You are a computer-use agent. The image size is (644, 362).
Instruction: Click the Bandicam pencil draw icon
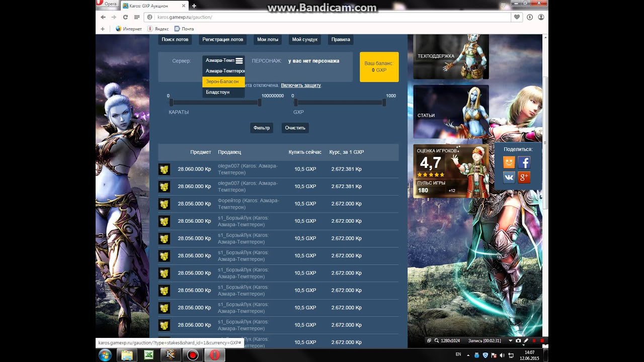pyautogui.click(x=526, y=340)
